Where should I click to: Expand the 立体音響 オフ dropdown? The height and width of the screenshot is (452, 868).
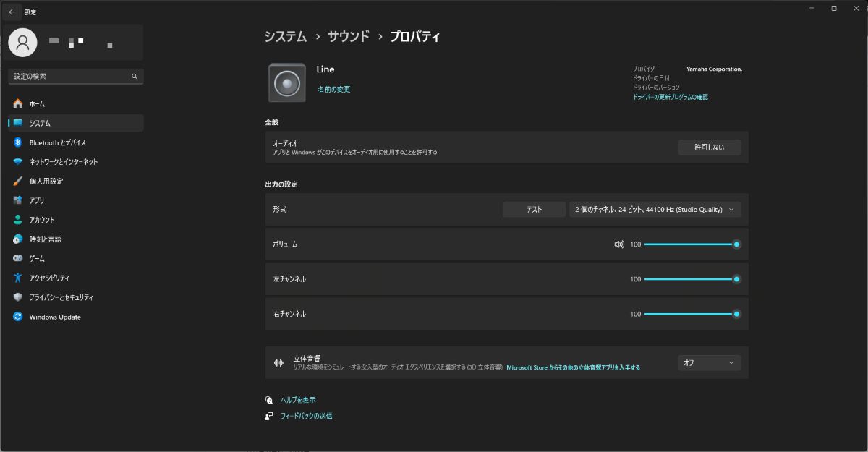point(709,363)
